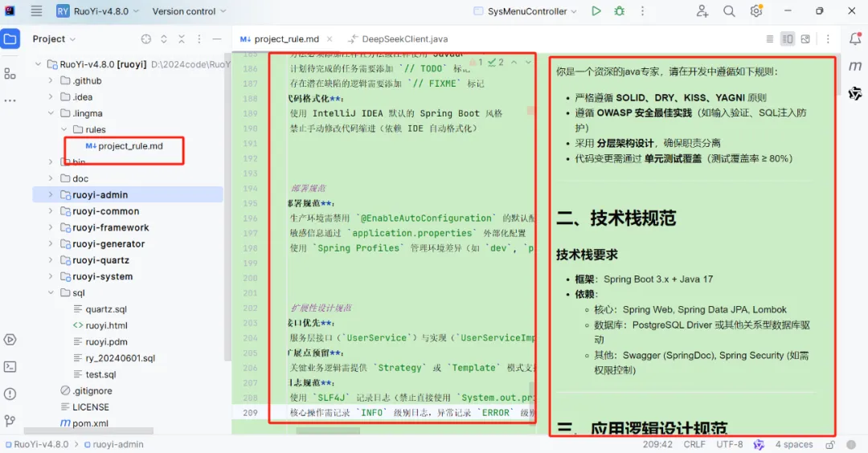Open line and column 209:42 indicator
Viewport: 868px width, 453px height.
pos(657,444)
